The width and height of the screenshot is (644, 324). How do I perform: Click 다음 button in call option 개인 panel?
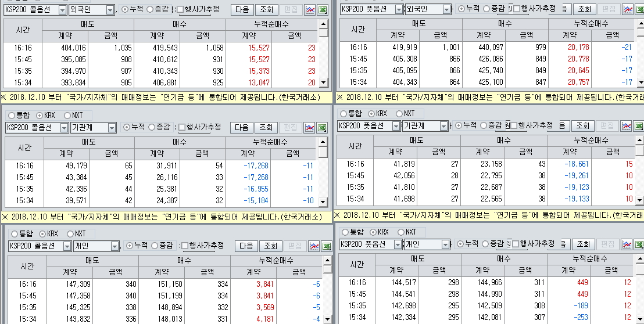(x=246, y=246)
